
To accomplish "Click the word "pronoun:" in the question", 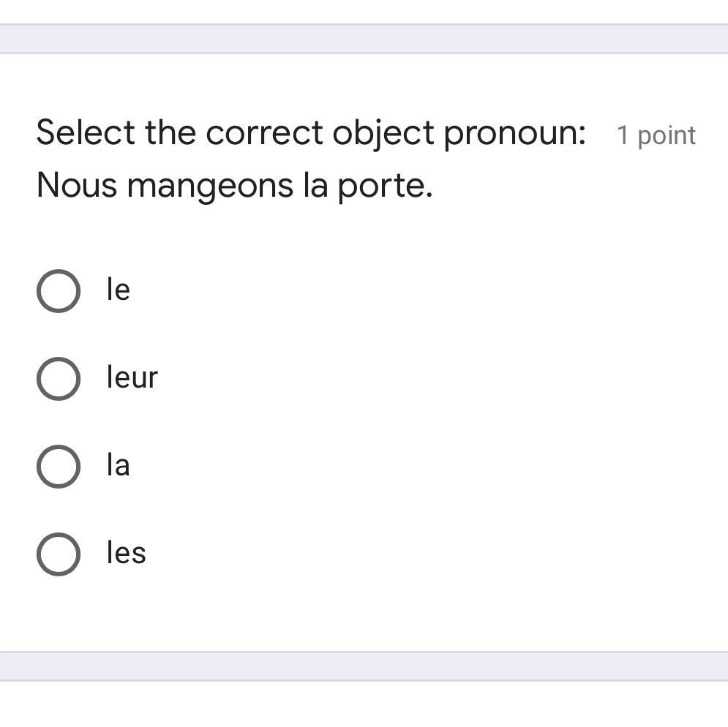I will tap(514, 133).
